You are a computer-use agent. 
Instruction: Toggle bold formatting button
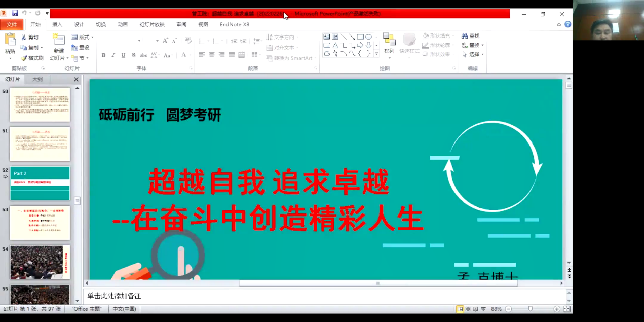point(103,55)
